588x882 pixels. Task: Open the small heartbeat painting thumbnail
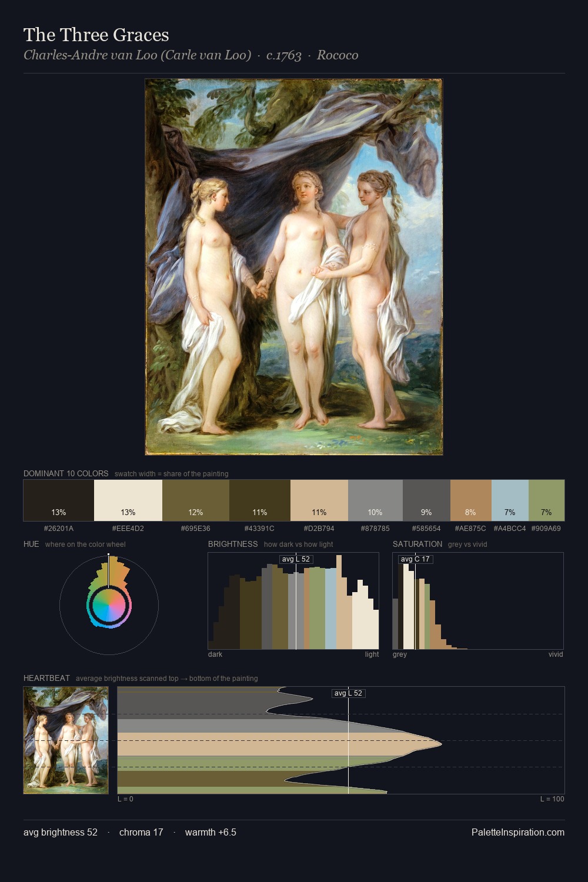[66, 740]
